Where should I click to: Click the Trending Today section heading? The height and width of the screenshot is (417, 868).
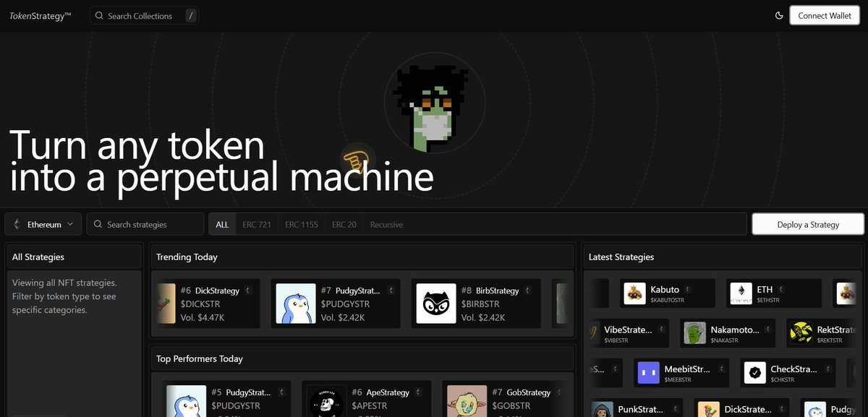[x=187, y=257]
